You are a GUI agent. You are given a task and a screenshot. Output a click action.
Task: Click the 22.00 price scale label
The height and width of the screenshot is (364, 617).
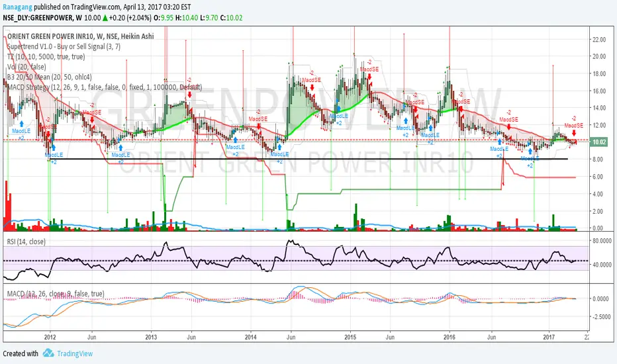(x=598, y=39)
